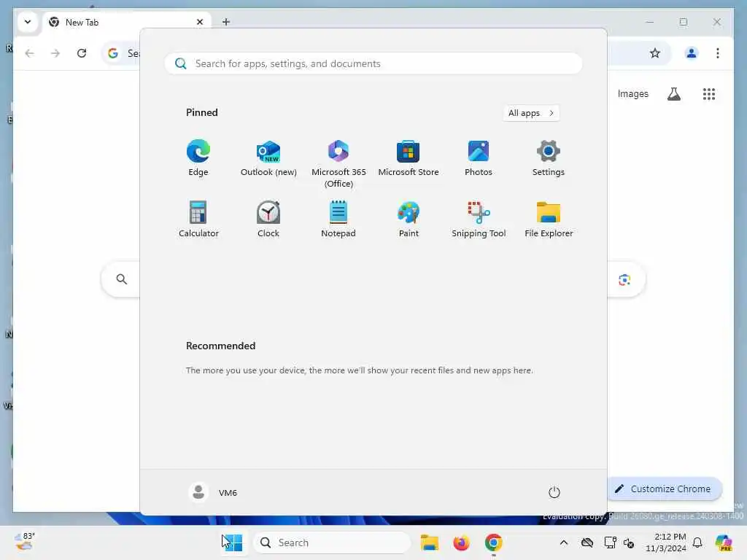Click the Customize Chrome button

tap(664, 489)
